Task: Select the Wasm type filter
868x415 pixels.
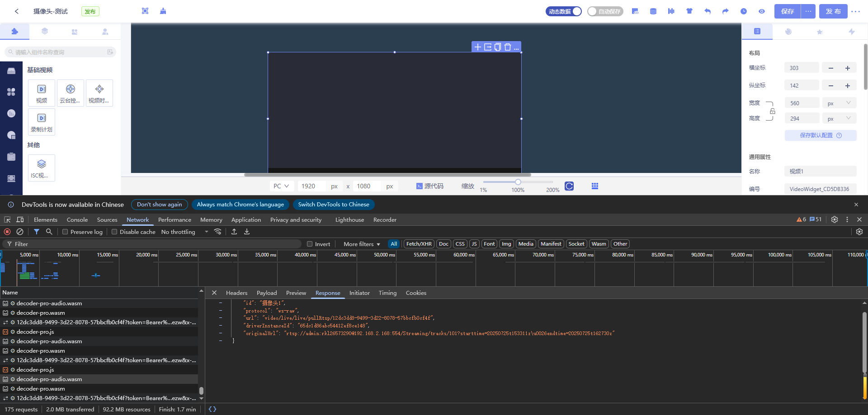Action: (599, 244)
